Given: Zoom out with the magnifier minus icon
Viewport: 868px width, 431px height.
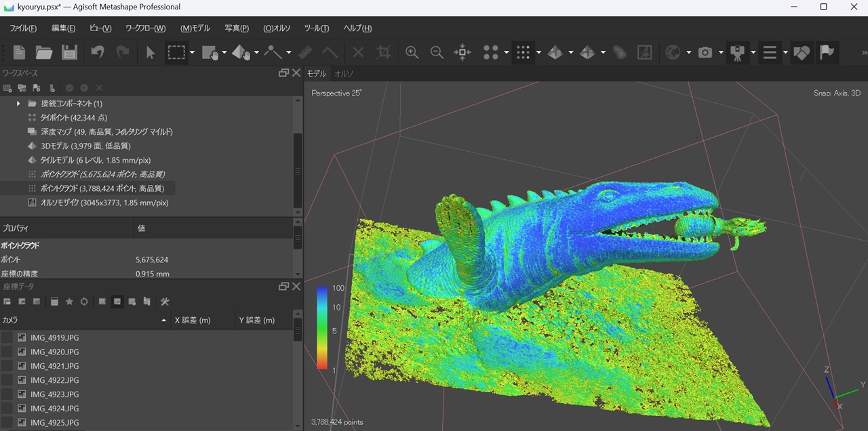Looking at the screenshot, I should click(x=437, y=52).
